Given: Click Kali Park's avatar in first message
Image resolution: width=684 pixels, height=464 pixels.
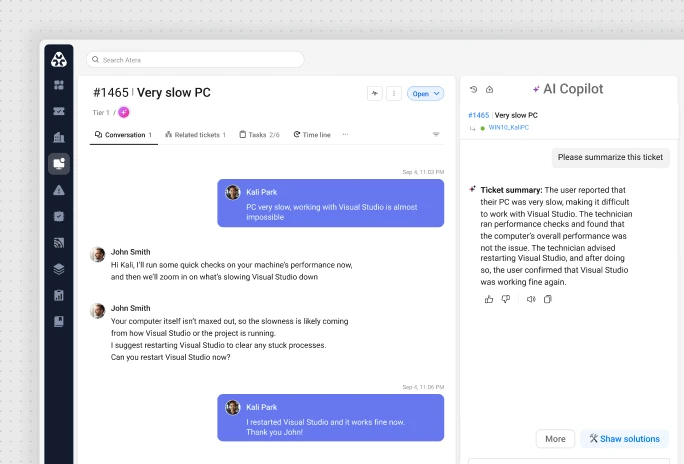Looking at the screenshot, I should pos(233,192).
